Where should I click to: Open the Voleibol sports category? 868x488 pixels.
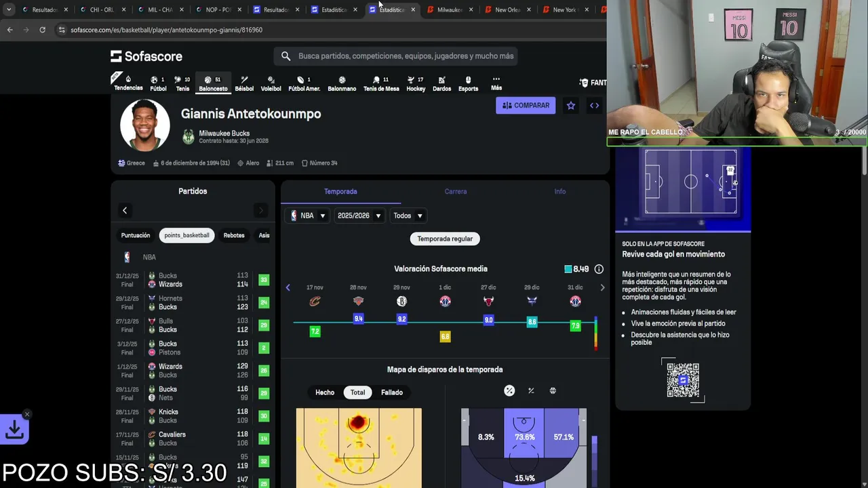[271, 83]
